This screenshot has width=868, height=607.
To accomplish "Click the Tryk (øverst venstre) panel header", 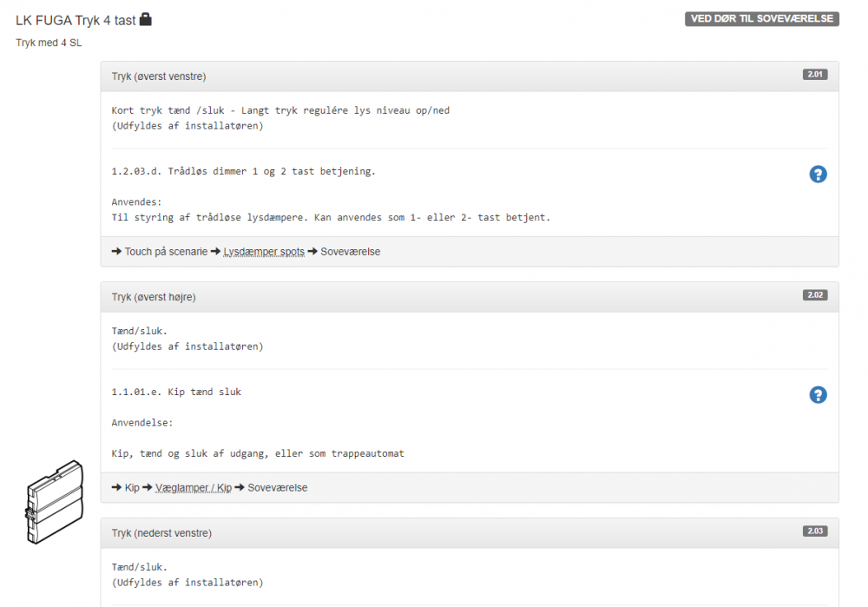I will [159, 76].
